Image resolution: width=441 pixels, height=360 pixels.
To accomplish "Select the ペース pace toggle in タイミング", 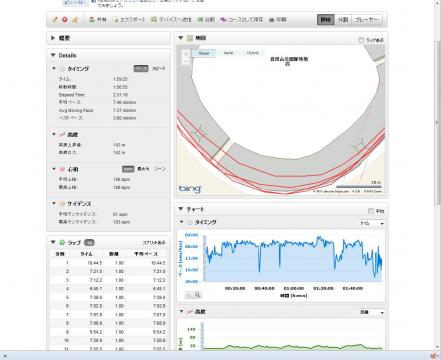I will 141,68.
